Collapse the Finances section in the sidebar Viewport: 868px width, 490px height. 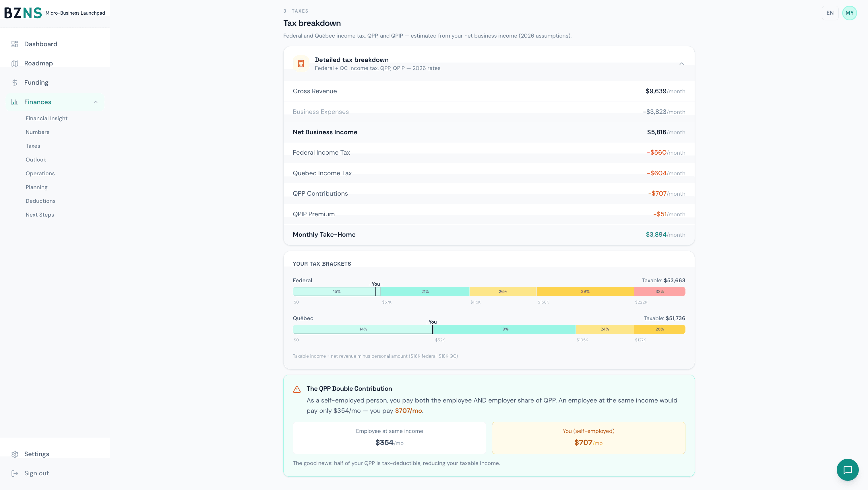[96, 102]
